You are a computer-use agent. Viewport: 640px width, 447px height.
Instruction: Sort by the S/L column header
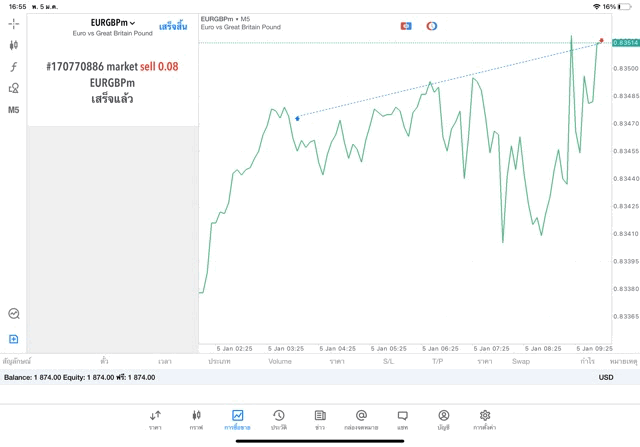[x=389, y=361]
